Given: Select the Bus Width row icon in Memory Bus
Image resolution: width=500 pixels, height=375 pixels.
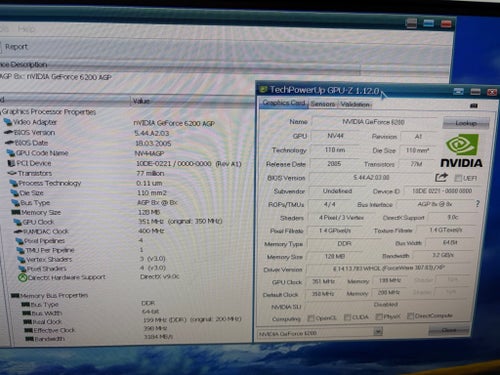Looking at the screenshot, I should coord(27,313).
